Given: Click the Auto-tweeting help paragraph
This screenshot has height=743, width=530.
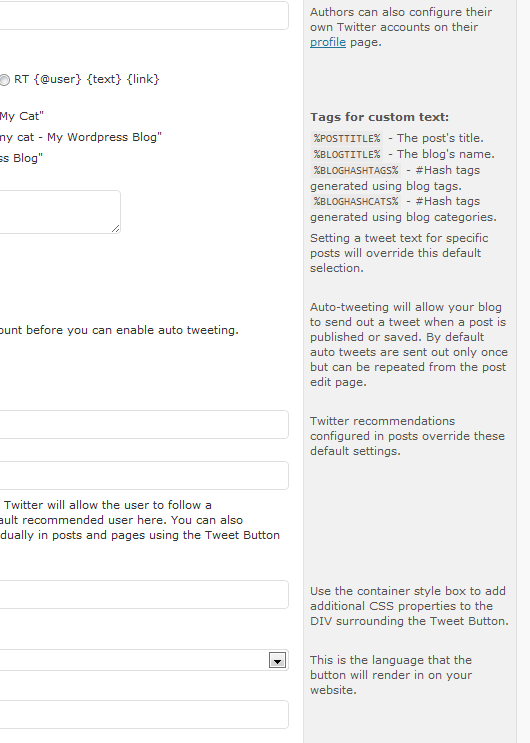Looking at the screenshot, I should [409, 344].
